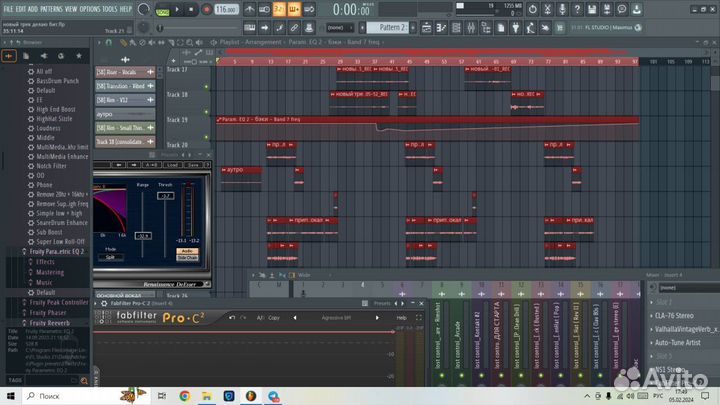This screenshot has width=720, height=405.
Task: Expand the Fruity Peak Controller folder
Action: (x=60, y=301)
